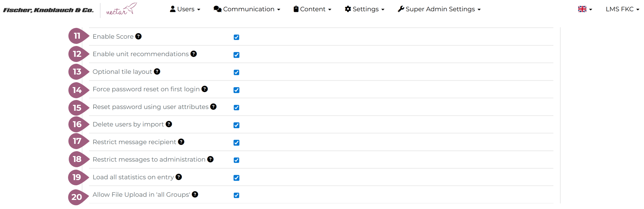This screenshot has height=209, width=644.
Task: Toggle Restrict messages to administration checkbox
Action: point(237,160)
